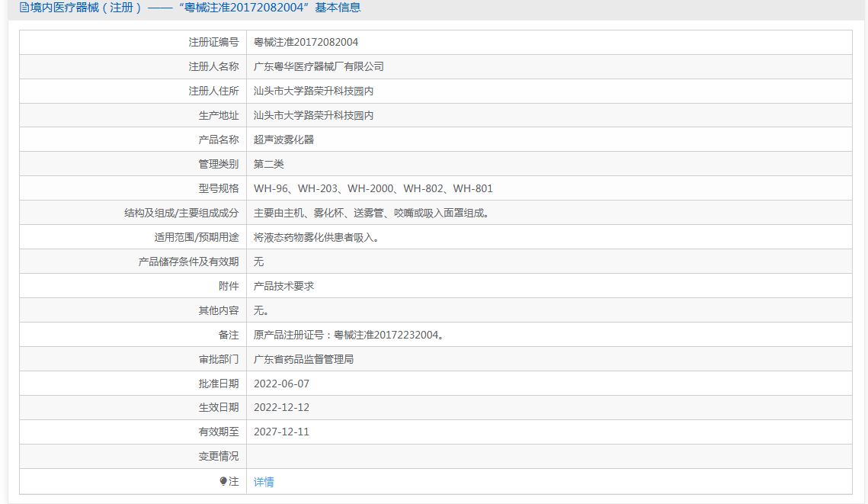868x504 pixels.
Task: Click the document icon before 境内医疗器械
Action: point(24,8)
